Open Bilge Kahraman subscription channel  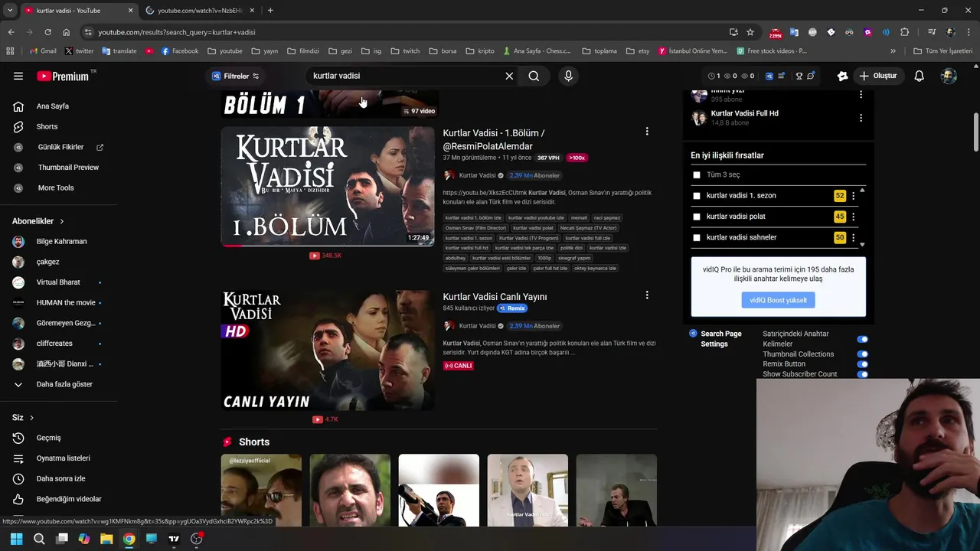tap(61, 242)
